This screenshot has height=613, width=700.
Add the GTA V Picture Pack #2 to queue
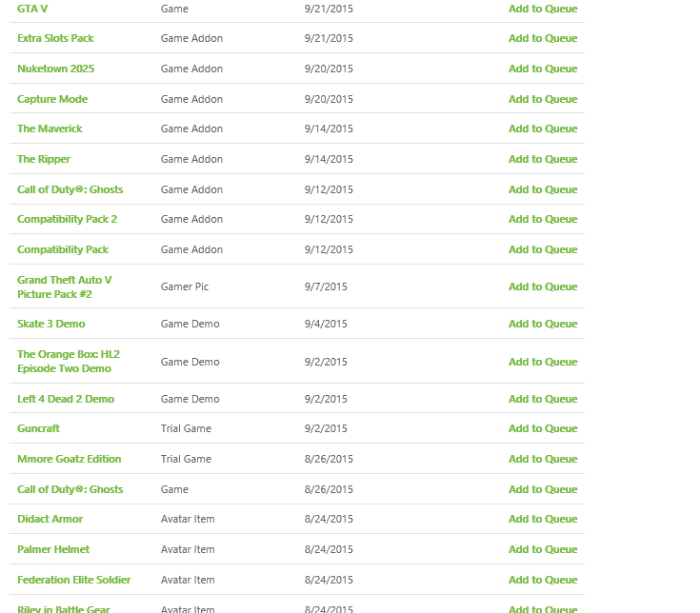[543, 287]
